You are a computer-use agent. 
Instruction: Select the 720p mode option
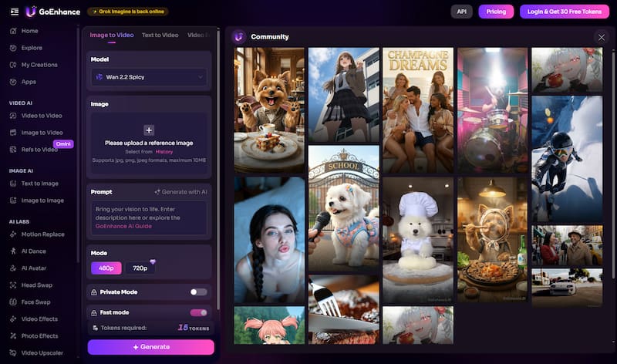[140, 268]
